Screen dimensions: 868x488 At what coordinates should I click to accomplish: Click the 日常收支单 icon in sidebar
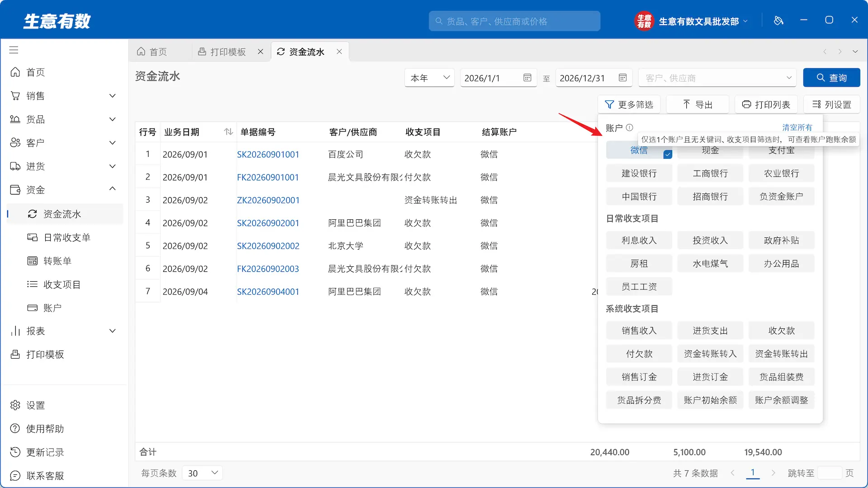pyautogui.click(x=33, y=237)
